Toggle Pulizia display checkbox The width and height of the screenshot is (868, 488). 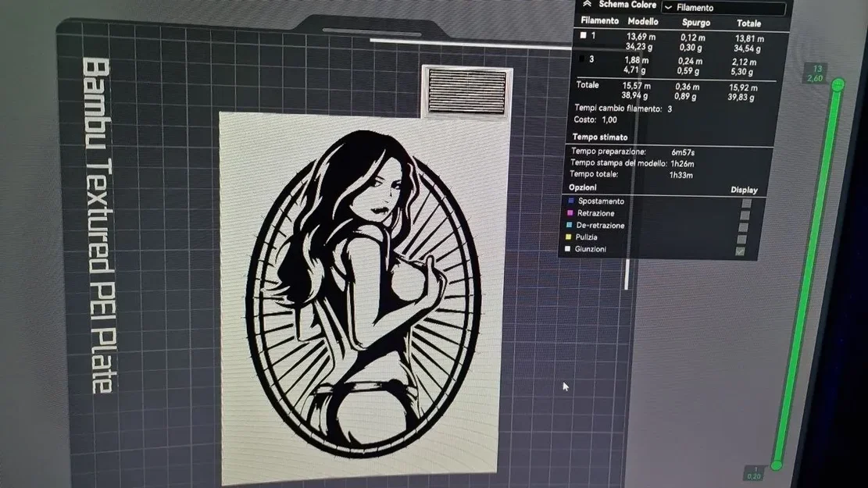[741, 240]
